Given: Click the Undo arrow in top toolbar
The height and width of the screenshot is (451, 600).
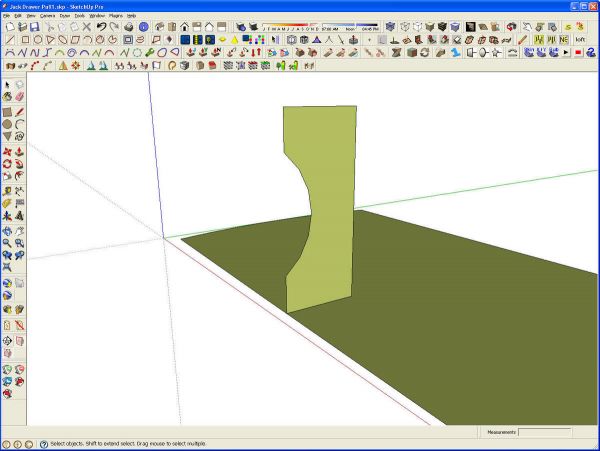Looking at the screenshot, I should tap(101, 27).
